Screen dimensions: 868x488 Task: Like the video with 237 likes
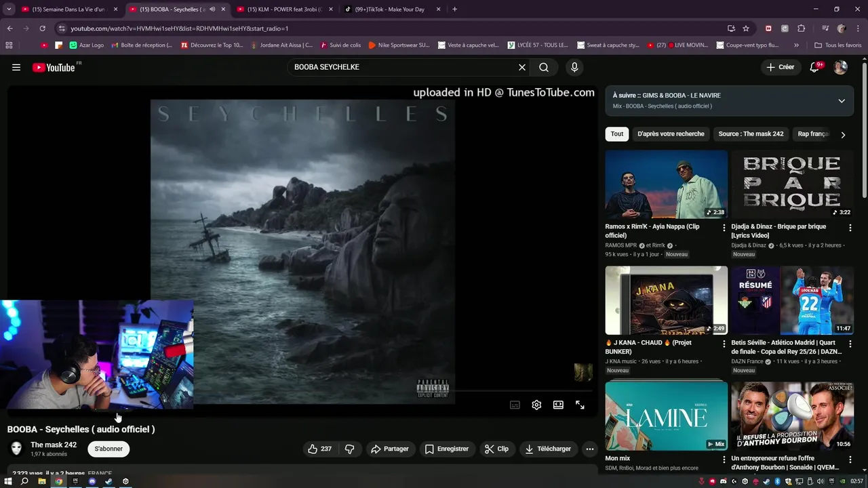[319, 449]
